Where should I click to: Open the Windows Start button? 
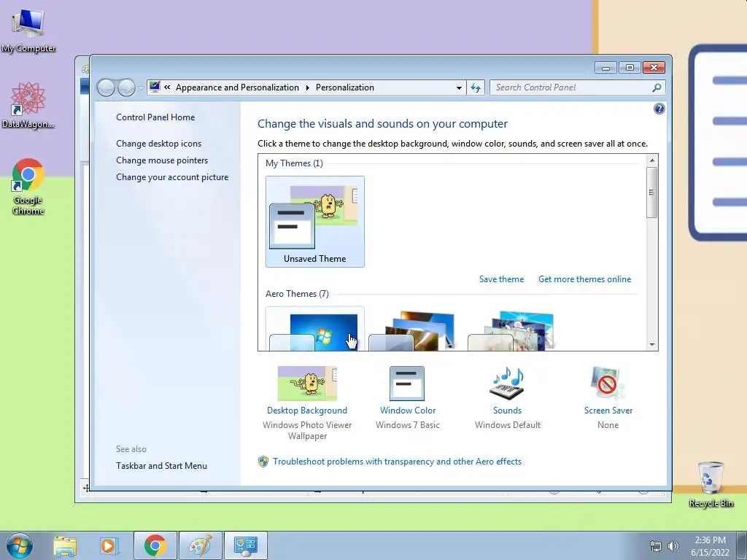tap(20, 545)
